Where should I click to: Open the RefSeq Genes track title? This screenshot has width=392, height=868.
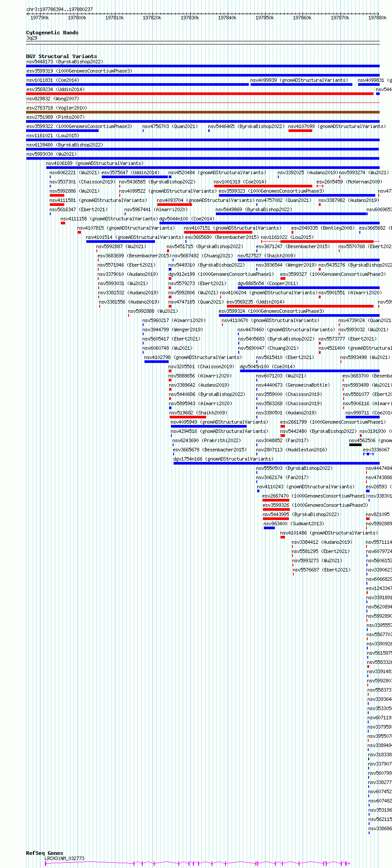44,853
